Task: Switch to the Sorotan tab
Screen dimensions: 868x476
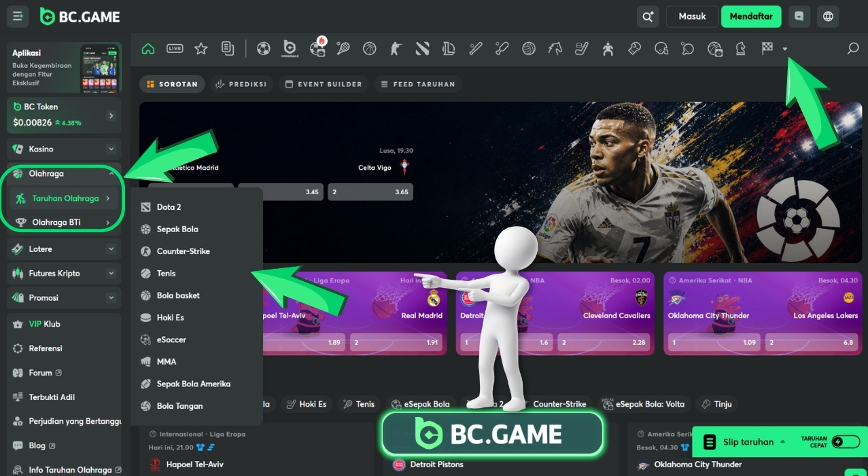Action: click(172, 84)
